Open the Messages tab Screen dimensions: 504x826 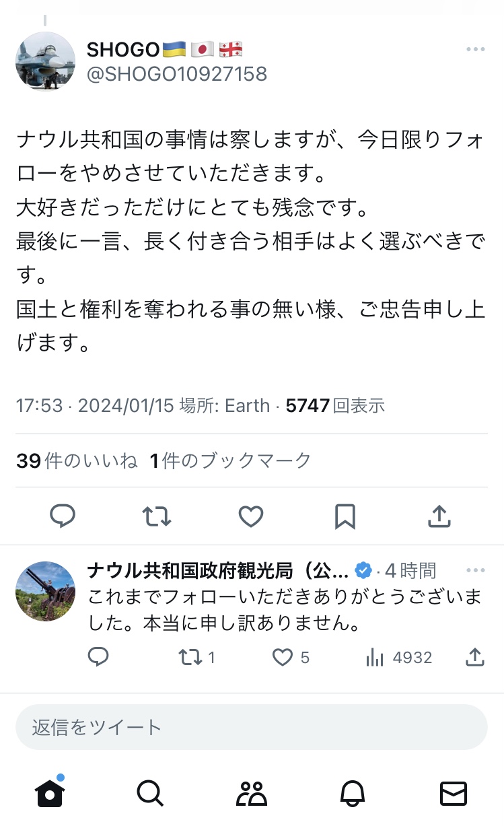point(454,794)
